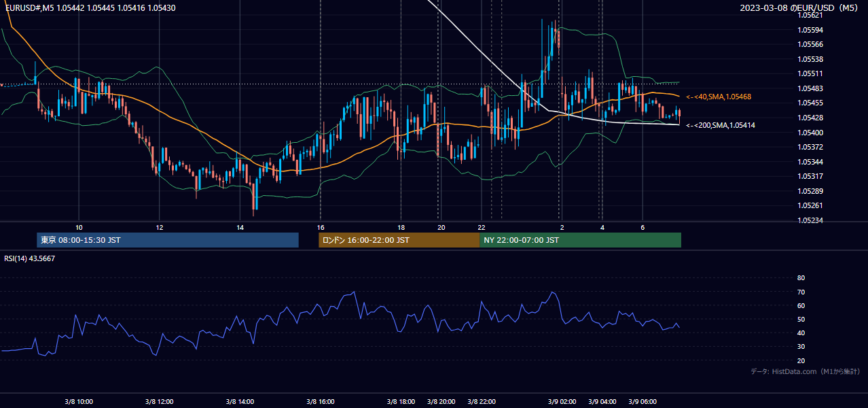
Task: Click the 3/8 16:00 bottom time label
Action: point(320,402)
